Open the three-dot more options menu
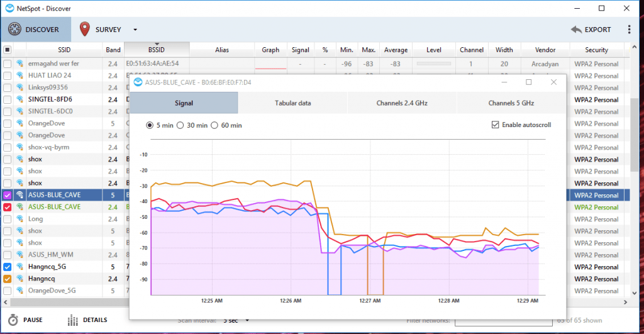The width and height of the screenshot is (644, 334). (x=629, y=30)
